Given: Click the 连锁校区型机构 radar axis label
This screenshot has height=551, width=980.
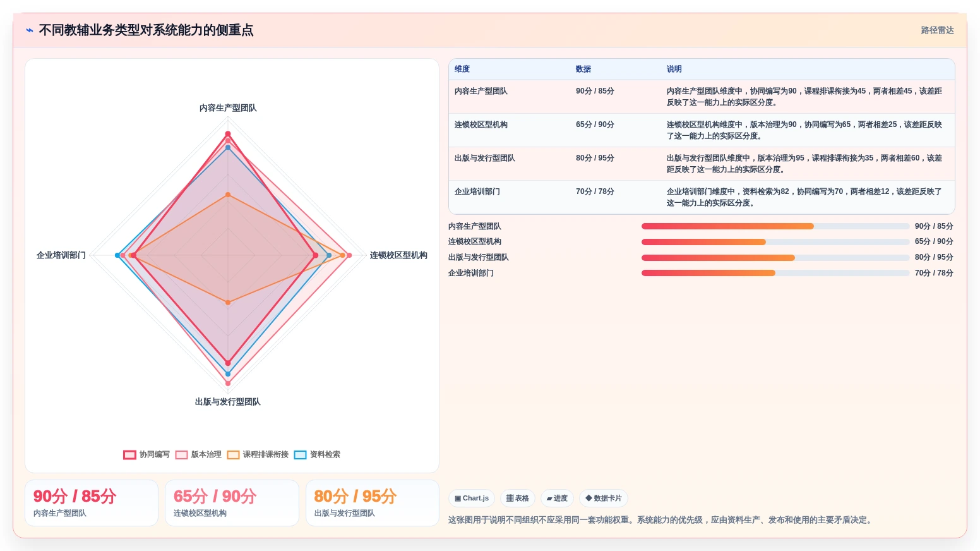Looking at the screenshot, I should tap(398, 255).
